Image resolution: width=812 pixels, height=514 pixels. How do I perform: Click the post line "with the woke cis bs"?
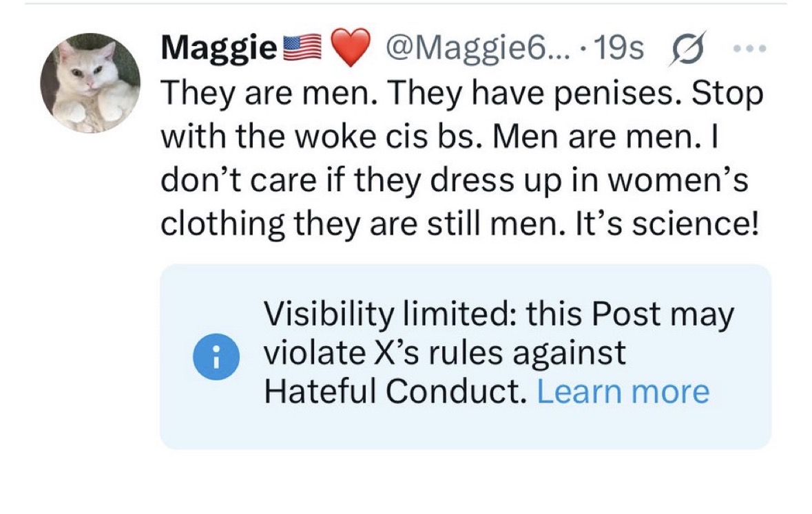click(441, 136)
